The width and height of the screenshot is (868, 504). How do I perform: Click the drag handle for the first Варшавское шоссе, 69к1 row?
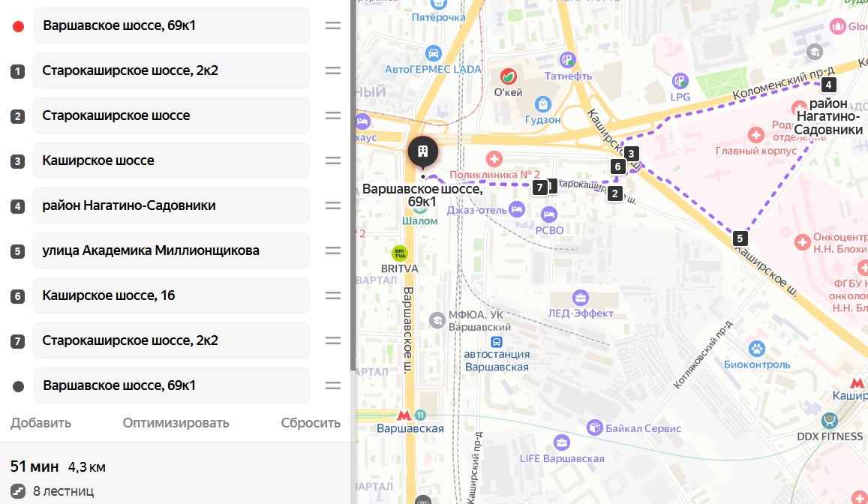coord(332,25)
